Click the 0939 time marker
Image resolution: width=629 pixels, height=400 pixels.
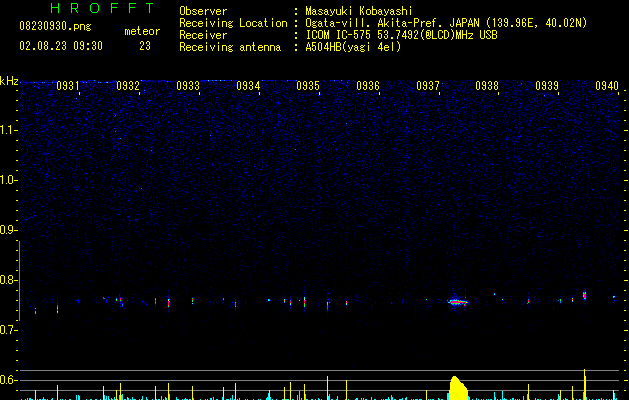click(x=547, y=86)
